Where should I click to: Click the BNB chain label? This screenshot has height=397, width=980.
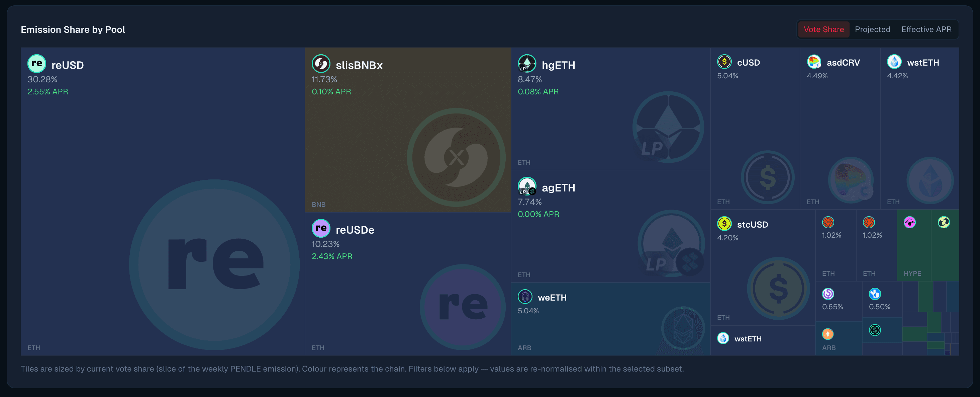click(x=318, y=205)
